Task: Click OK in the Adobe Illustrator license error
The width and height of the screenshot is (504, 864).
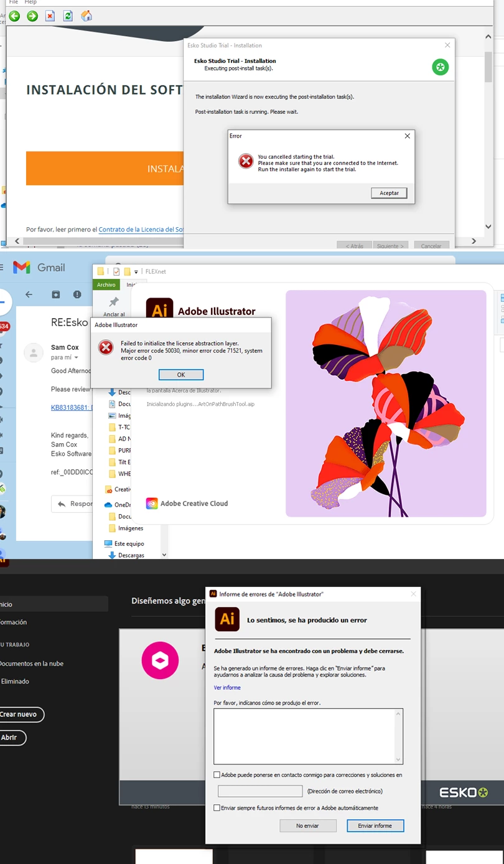Action: click(181, 375)
